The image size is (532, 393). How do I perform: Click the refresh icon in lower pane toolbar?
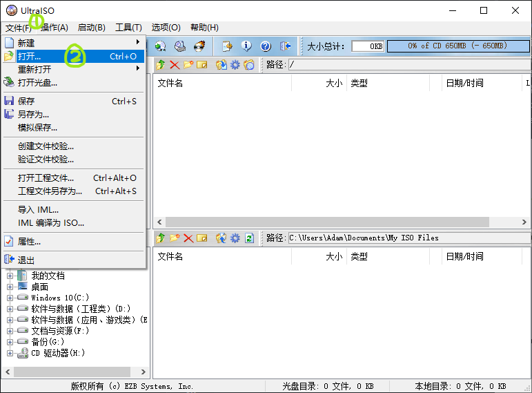pos(249,238)
